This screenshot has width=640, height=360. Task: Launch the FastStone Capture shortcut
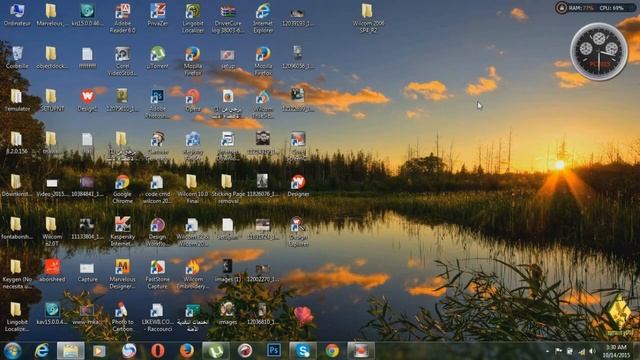pos(157,274)
